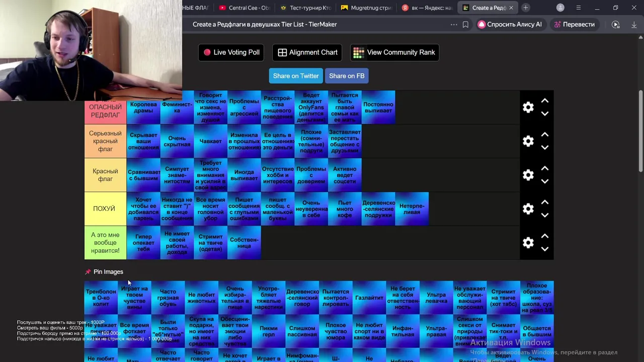Pick the Собственница tile
Image resolution: width=644 pixels, height=362 pixels.
pos(244,243)
